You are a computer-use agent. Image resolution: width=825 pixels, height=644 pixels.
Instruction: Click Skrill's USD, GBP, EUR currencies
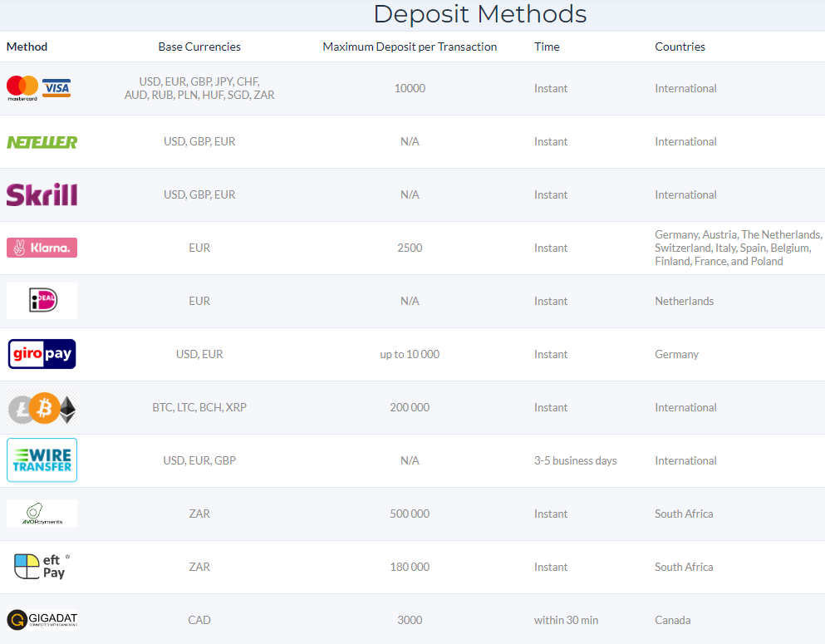coord(199,194)
